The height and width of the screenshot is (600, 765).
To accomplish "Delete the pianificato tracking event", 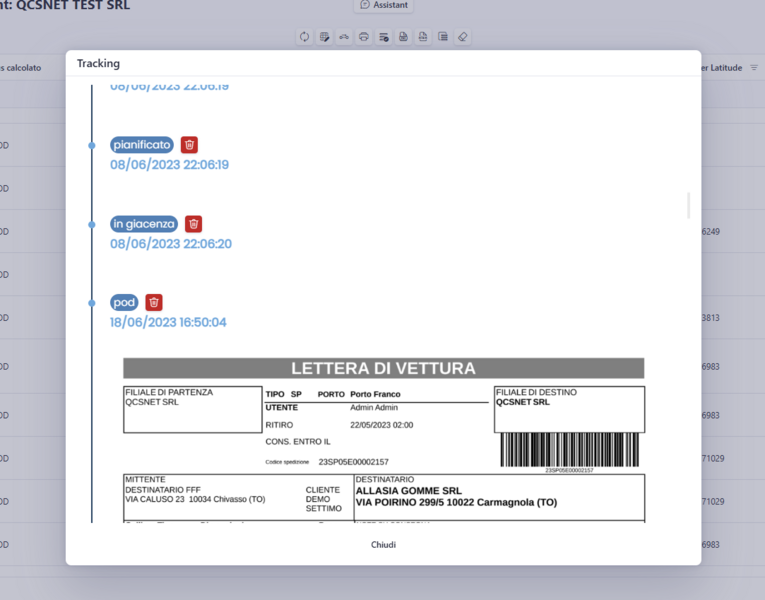I will tap(189, 145).
